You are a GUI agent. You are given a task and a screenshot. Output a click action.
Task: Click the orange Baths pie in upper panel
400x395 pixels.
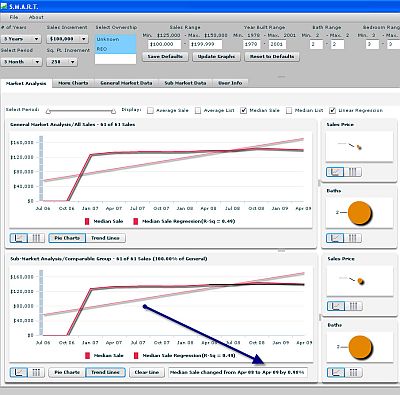359,213
